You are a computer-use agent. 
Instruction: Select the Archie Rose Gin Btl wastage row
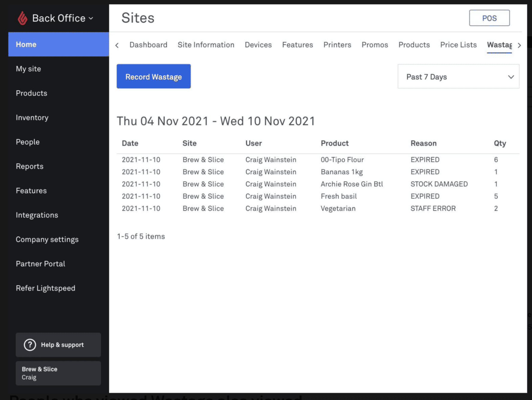click(351, 184)
